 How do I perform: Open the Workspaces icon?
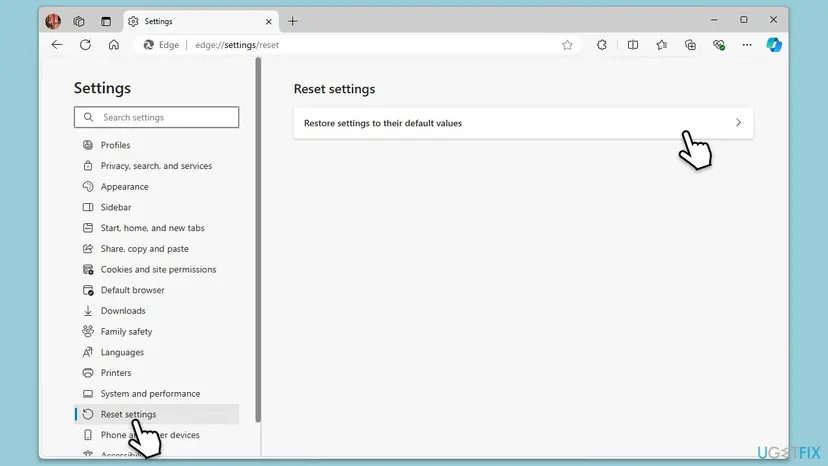(x=79, y=21)
